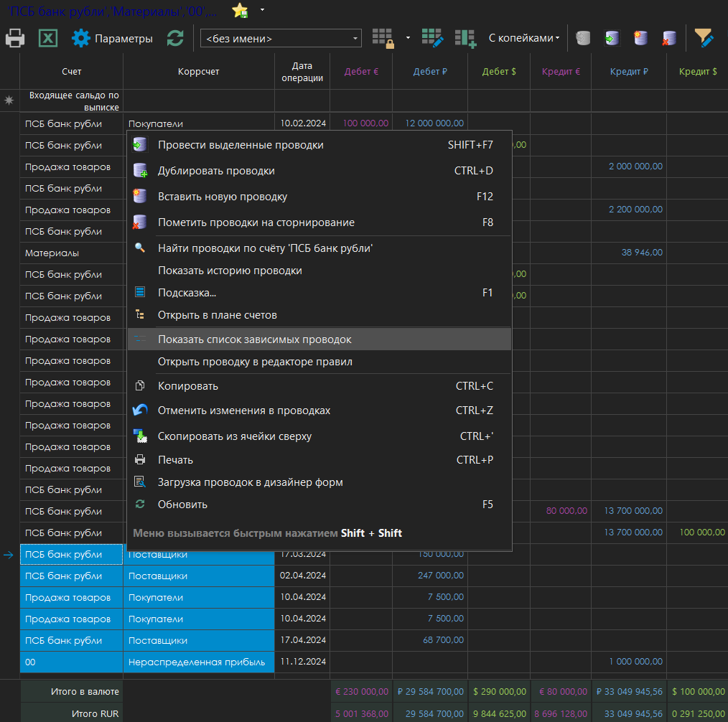The width and height of the screenshot is (728, 722).
Task: Open the '<без имени>' layout dropdown
Action: (280, 38)
